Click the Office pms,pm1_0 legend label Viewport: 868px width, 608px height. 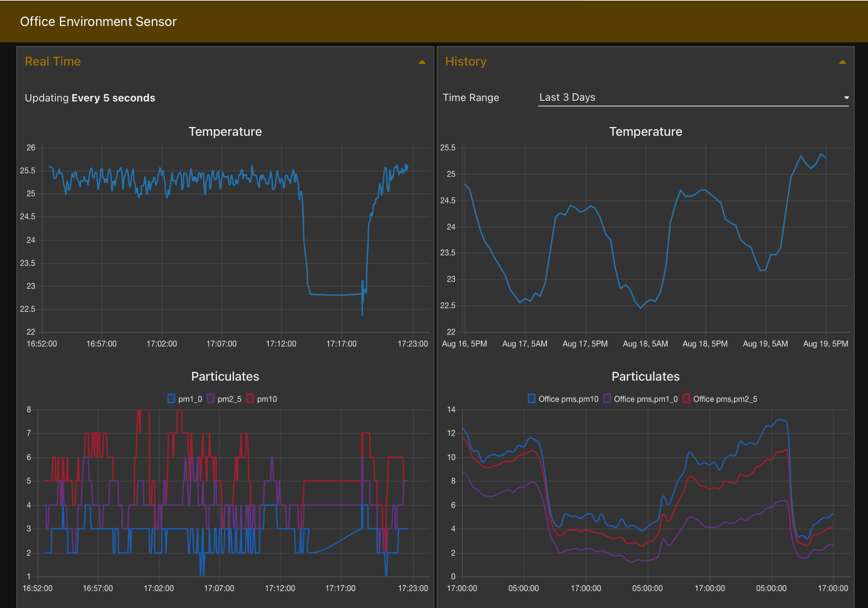pyautogui.click(x=646, y=399)
